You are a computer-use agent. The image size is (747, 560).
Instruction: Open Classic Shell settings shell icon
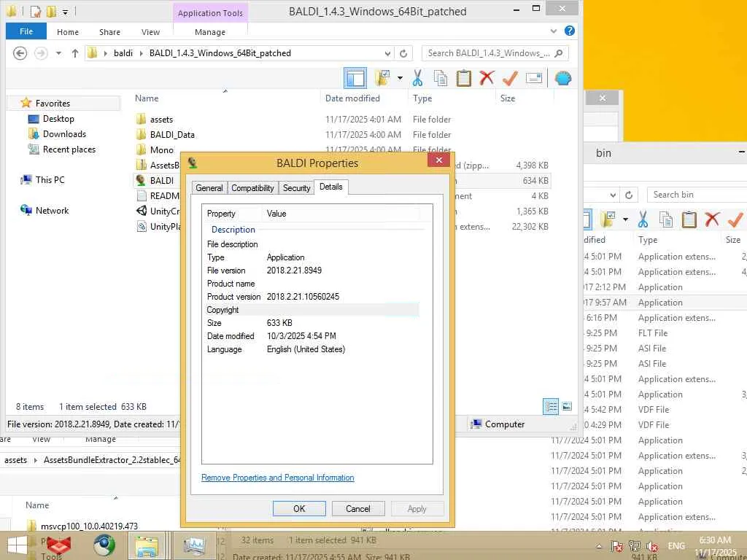coord(563,78)
